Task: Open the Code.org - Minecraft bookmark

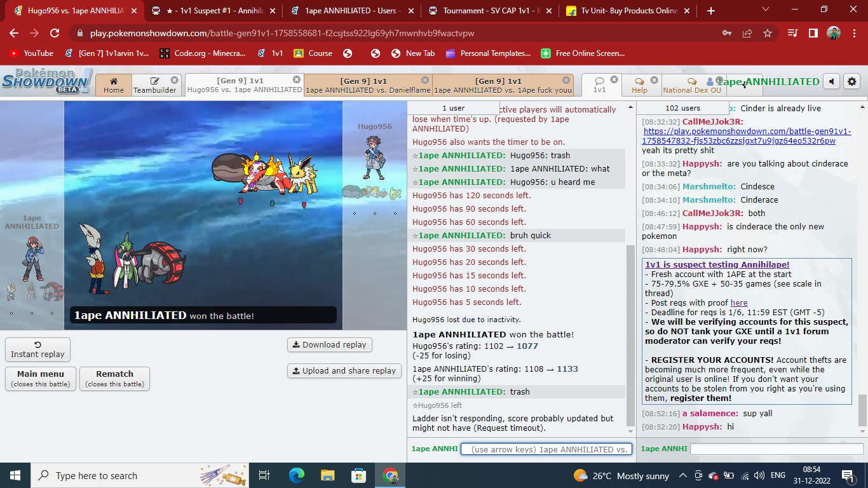Action: pyautogui.click(x=203, y=53)
